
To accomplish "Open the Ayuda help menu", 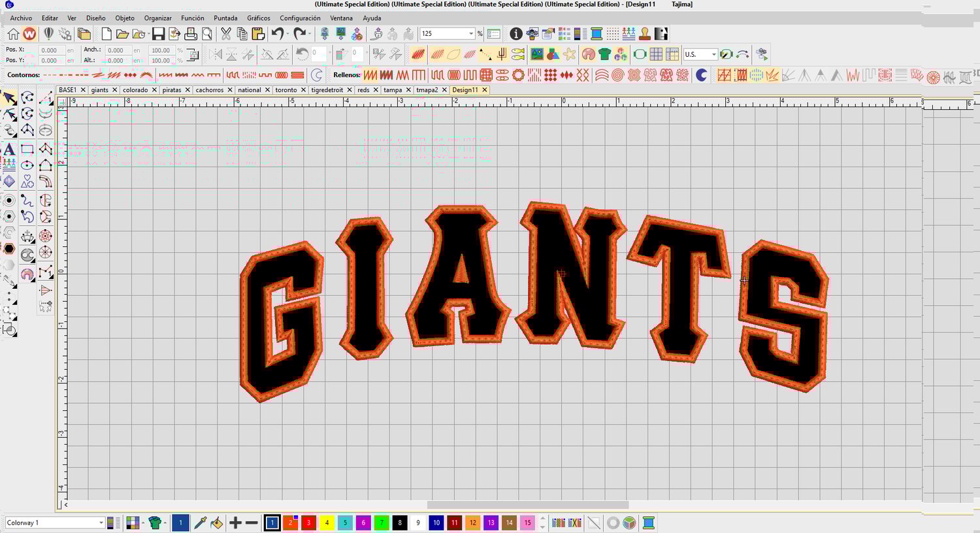I will (372, 18).
